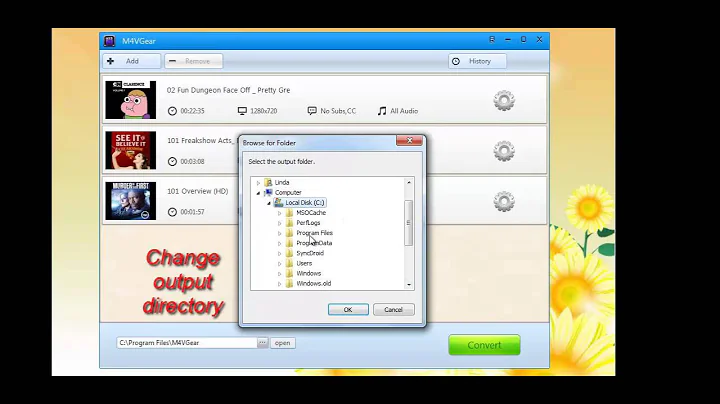Viewport: 720px width, 404px height.
Task: Click the audio track icon for All Audio
Action: click(382, 111)
